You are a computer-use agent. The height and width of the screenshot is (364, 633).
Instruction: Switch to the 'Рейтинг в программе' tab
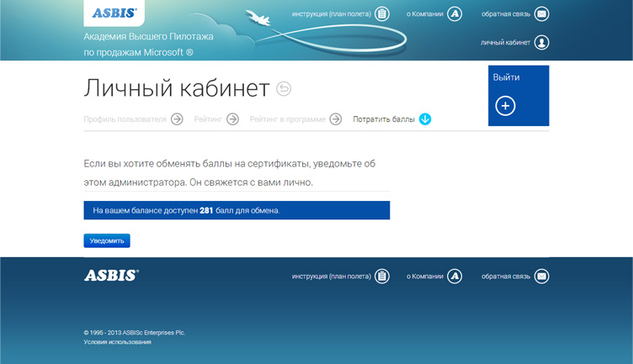(287, 119)
